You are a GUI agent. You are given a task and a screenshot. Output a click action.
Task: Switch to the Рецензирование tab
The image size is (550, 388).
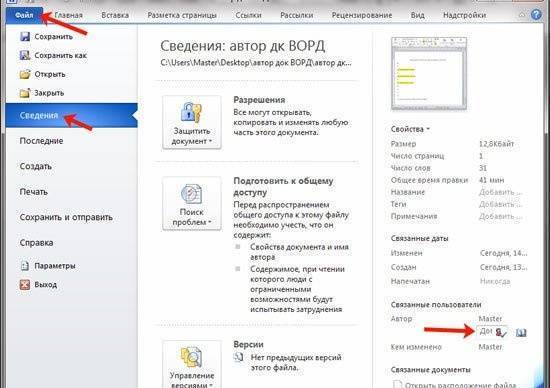pos(362,15)
